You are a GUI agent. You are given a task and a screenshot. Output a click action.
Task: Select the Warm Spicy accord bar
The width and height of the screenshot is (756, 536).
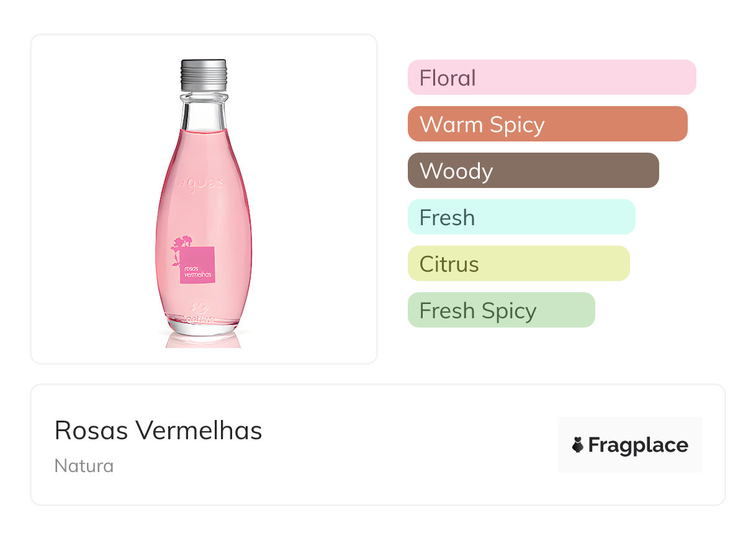click(547, 124)
